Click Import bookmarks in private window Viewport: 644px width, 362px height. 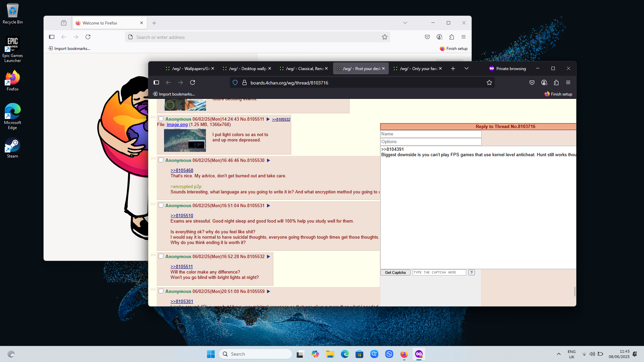(173, 94)
